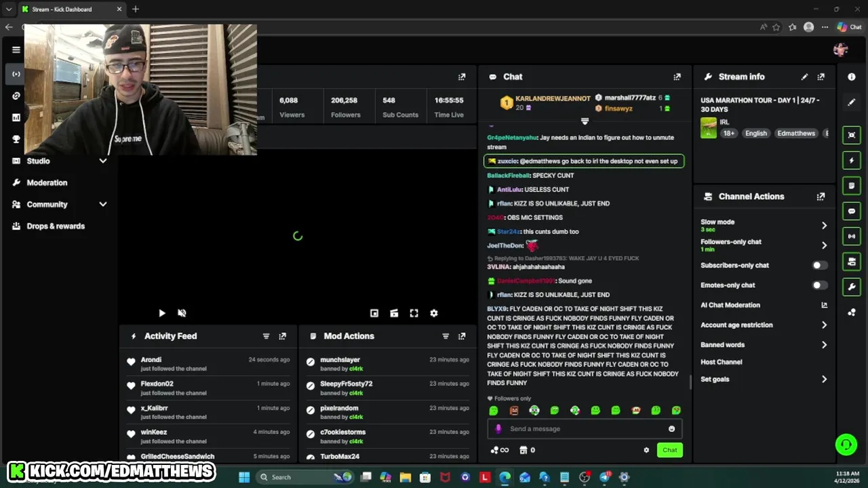
Task: Click the green Chat send button
Action: [669, 450]
